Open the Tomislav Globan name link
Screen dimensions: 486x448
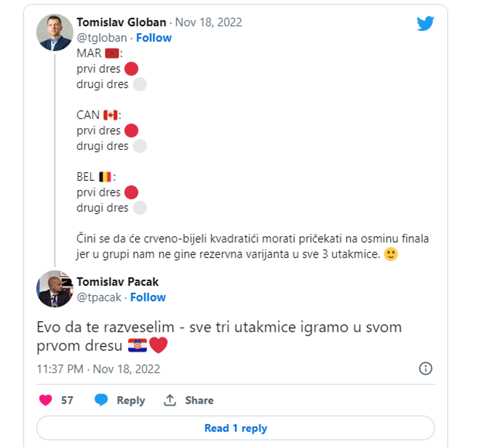click(122, 22)
